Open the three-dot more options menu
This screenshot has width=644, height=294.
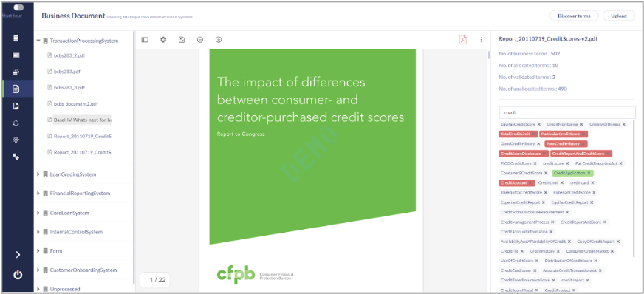point(481,40)
